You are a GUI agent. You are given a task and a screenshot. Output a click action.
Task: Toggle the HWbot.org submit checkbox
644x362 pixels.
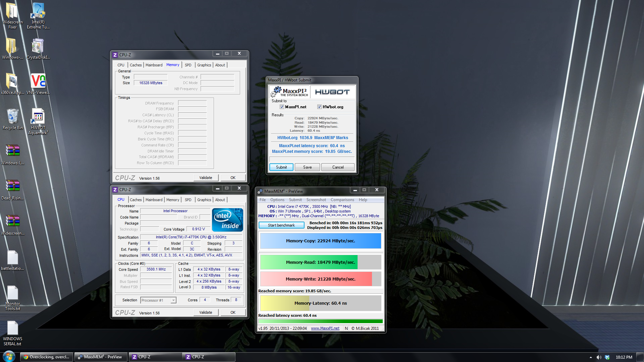(319, 107)
